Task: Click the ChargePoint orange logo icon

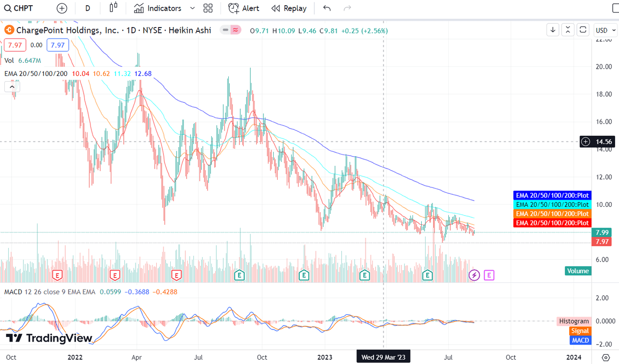Action: point(9,30)
